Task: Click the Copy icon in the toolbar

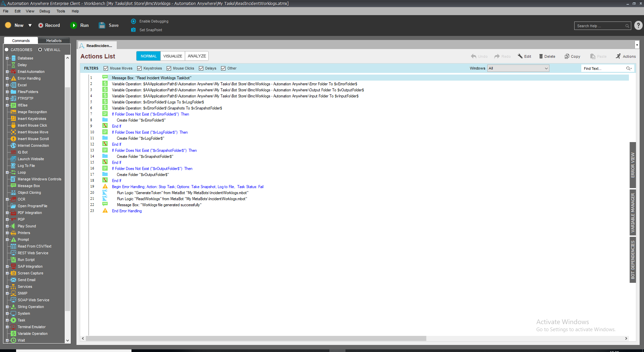Action: (x=567, y=56)
